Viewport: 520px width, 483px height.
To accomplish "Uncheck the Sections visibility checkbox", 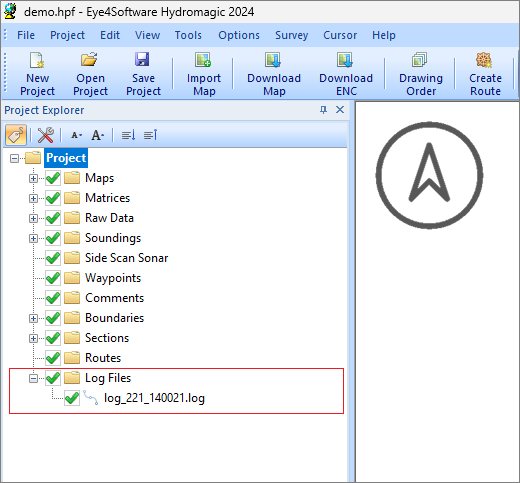I will tap(53, 338).
